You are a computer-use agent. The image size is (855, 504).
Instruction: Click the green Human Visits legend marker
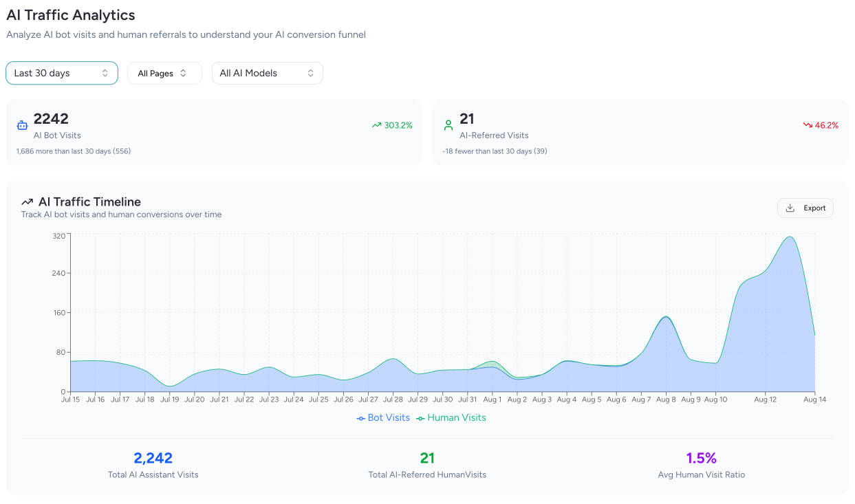(420, 418)
